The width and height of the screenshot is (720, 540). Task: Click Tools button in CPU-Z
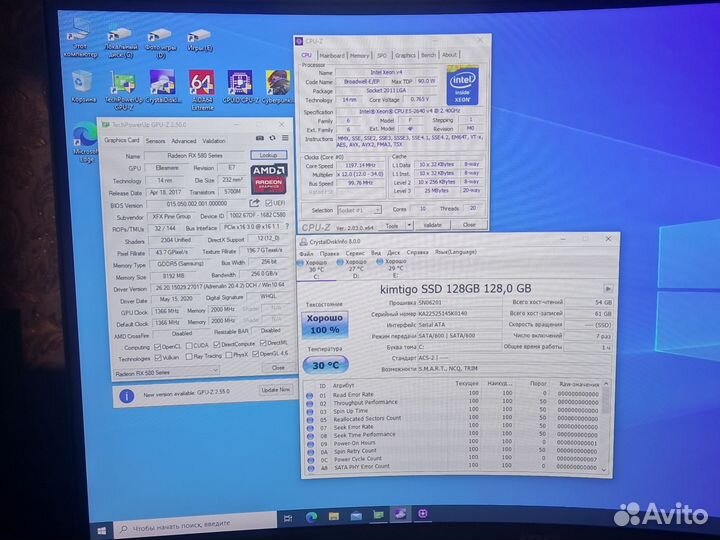[x=392, y=225]
